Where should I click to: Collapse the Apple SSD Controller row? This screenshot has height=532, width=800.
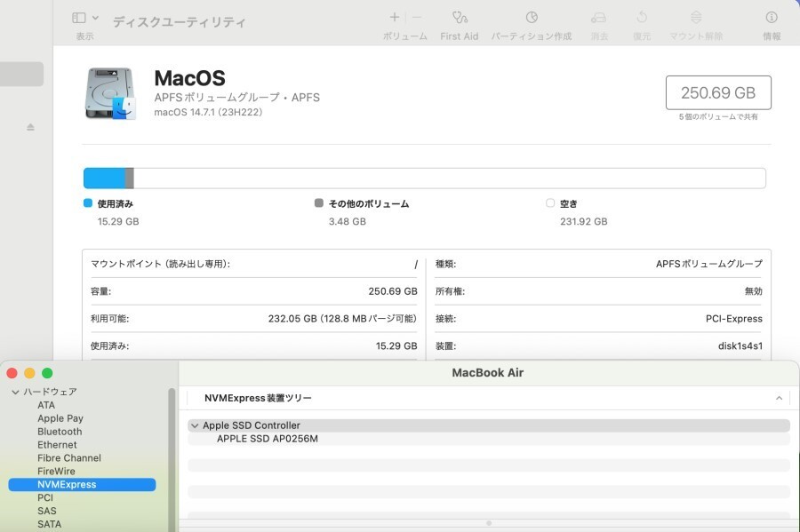[x=195, y=425]
